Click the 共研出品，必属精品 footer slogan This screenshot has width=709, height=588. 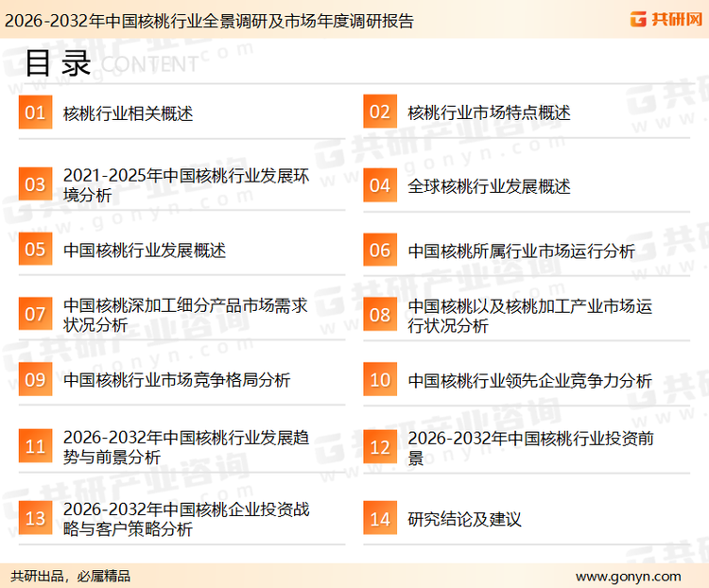pos(71,577)
